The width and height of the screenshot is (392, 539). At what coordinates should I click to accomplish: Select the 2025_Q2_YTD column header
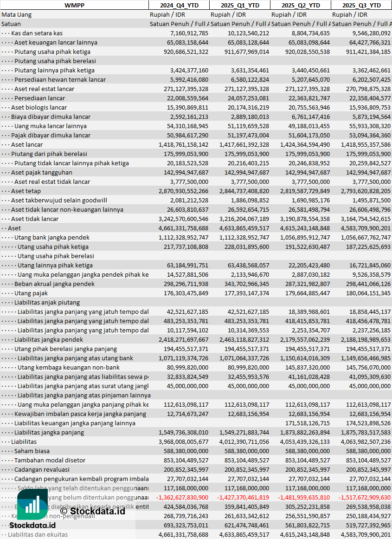[x=301, y=5]
